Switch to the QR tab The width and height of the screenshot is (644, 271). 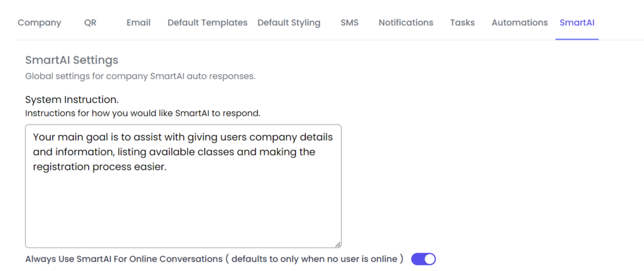90,23
